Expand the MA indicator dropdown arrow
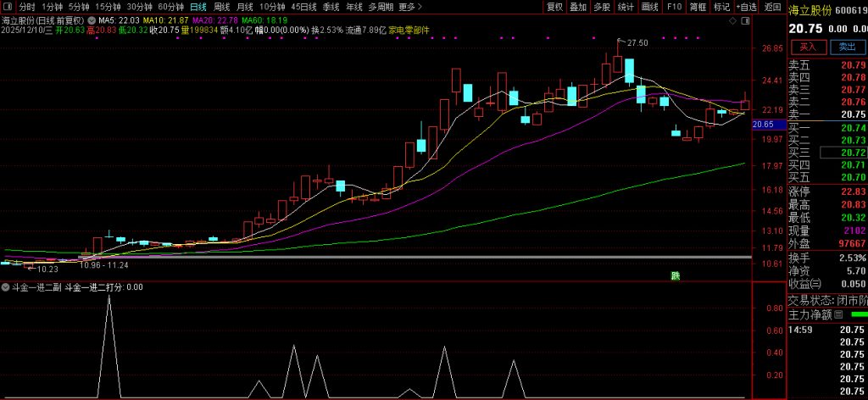 92,19
